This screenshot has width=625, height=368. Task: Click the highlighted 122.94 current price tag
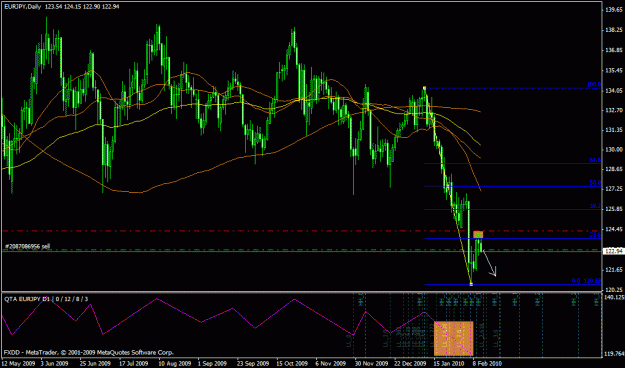[x=613, y=251]
